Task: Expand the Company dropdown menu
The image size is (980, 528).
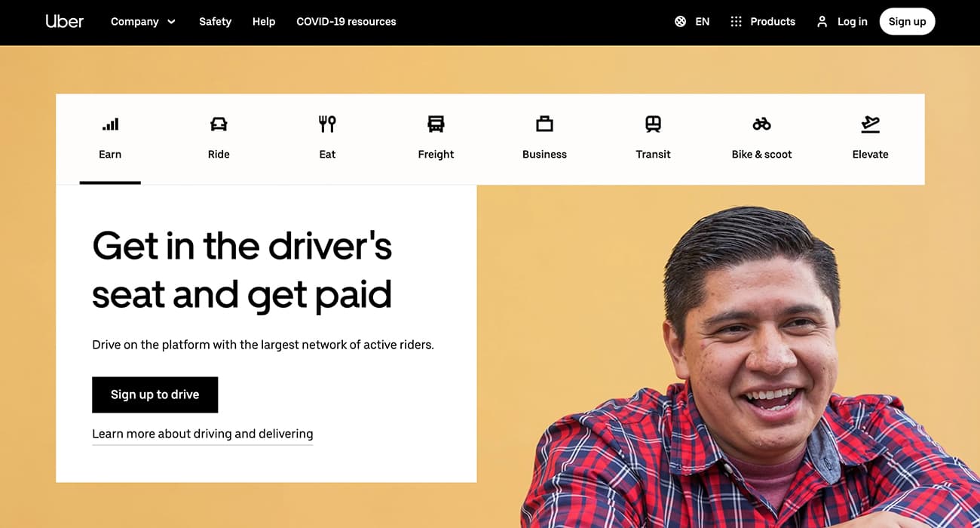Action: click(x=143, y=21)
